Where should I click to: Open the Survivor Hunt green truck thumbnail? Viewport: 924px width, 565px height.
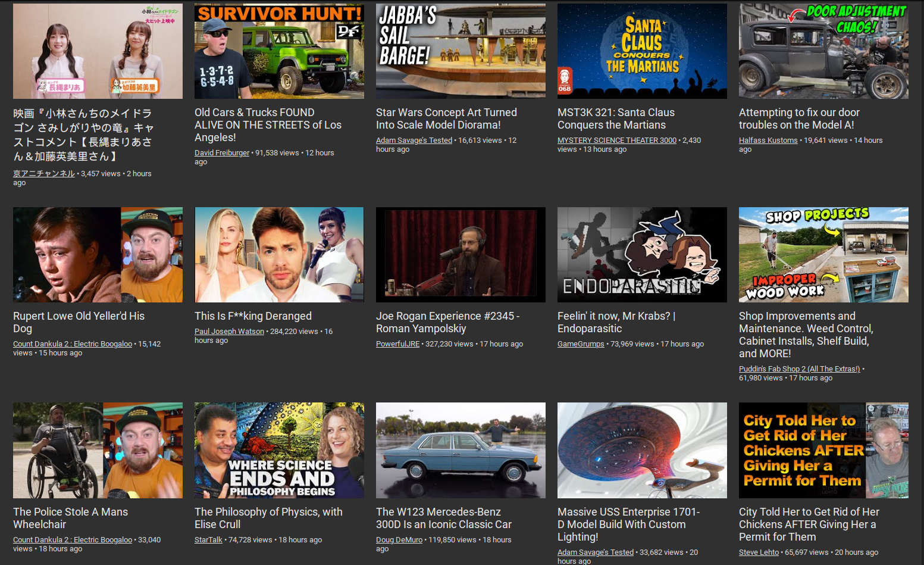[279, 51]
